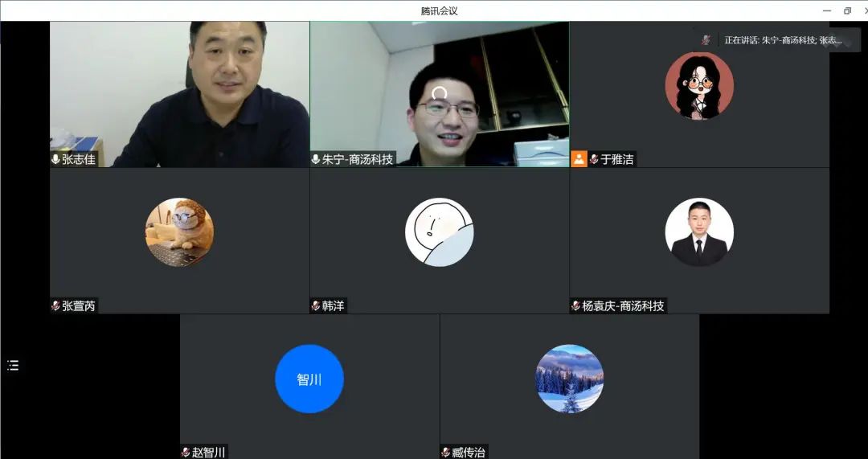Viewport: 868px width, 459px height.
Task: Click the muted mic icon beside 杨袁庆-商汤科技
Action: 575,305
